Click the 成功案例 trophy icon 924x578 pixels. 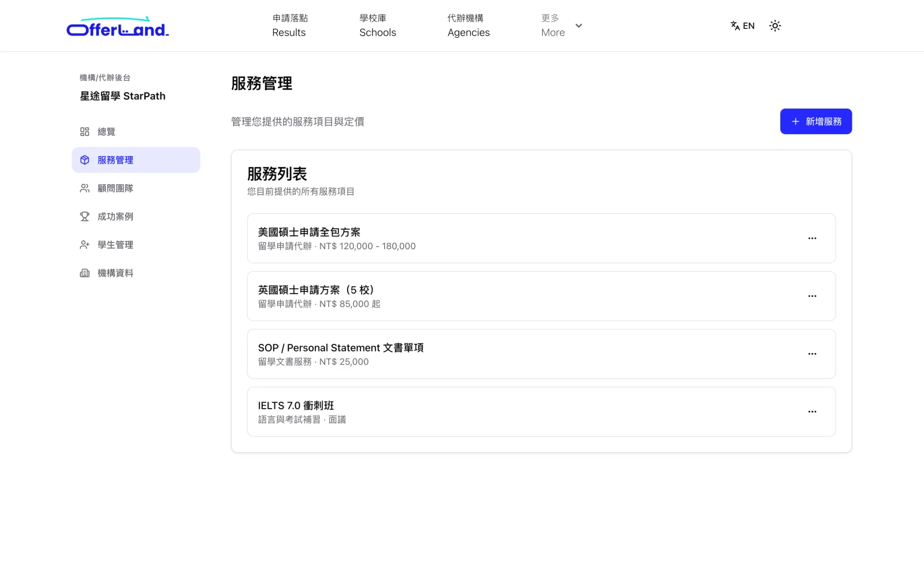click(84, 217)
